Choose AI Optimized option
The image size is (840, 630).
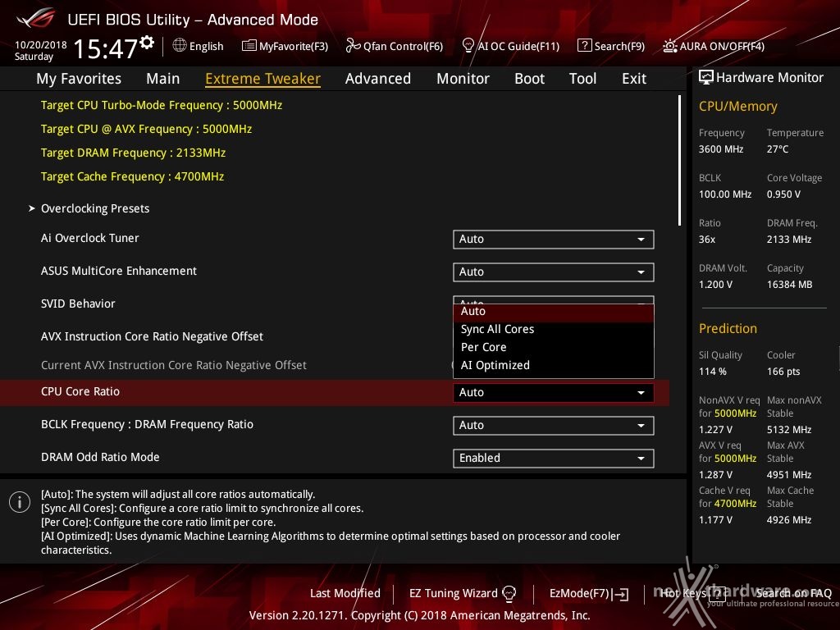pyautogui.click(x=554, y=365)
